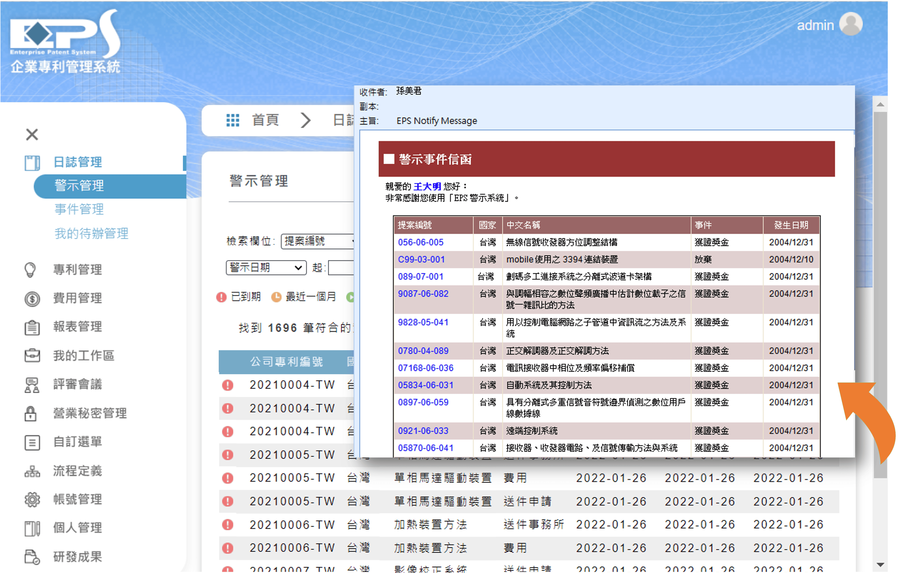Toggle the 已到期 red alert filter
Screen dimensions: 924x573
point(221,297)
